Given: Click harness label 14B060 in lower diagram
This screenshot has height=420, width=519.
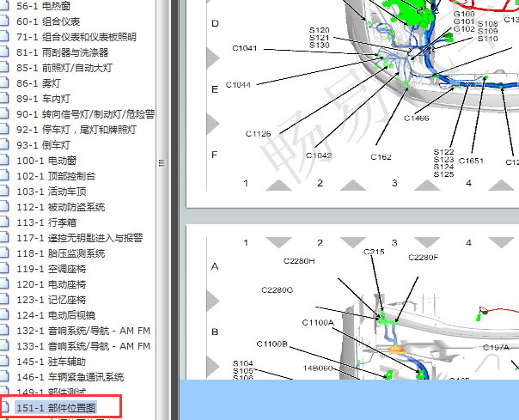Looking at the screenshot, I should click(x=318, y=368).
